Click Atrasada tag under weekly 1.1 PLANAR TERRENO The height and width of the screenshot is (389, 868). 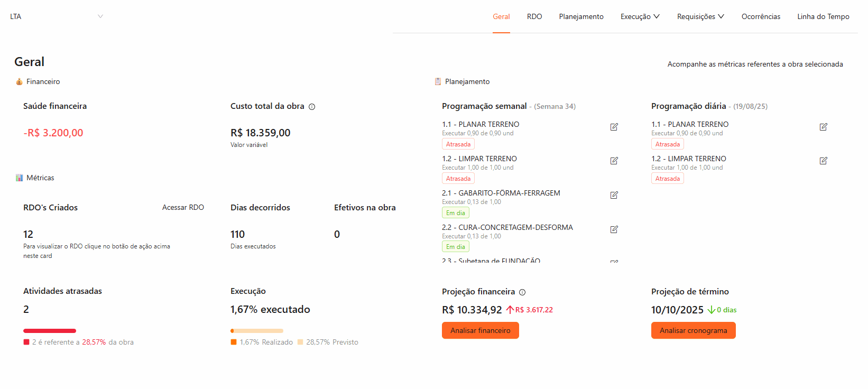[458, 144]
